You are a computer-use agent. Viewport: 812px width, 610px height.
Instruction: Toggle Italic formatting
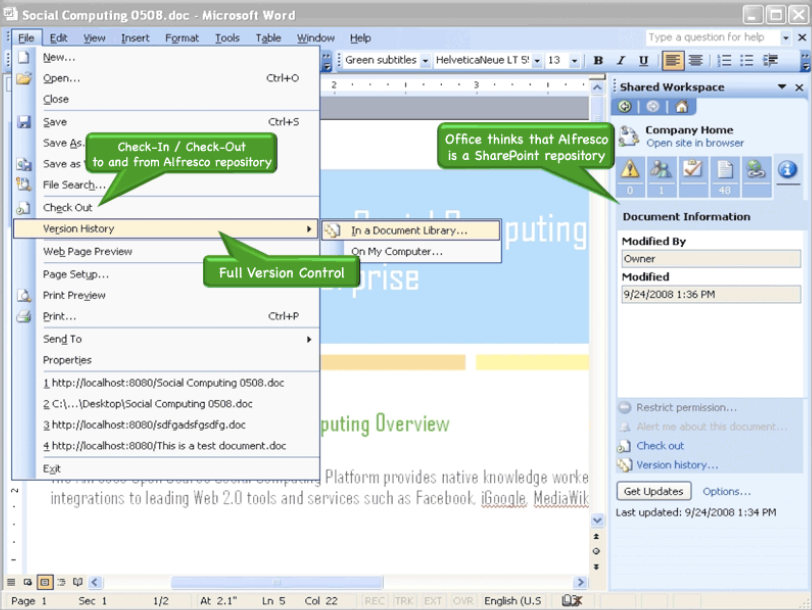pyautogui.click(x=620, y=61)
